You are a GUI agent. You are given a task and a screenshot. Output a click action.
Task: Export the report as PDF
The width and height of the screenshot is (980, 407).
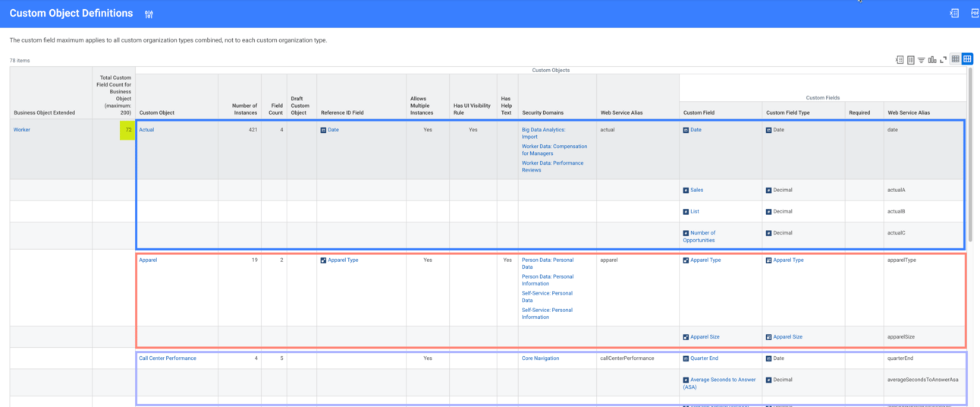tap(974, 13)
